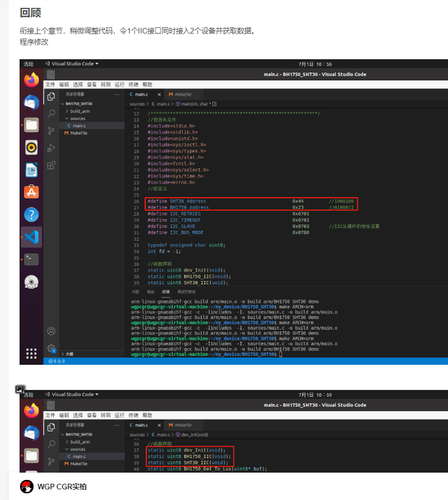Show applications grid in the dock

coord(31,353)
